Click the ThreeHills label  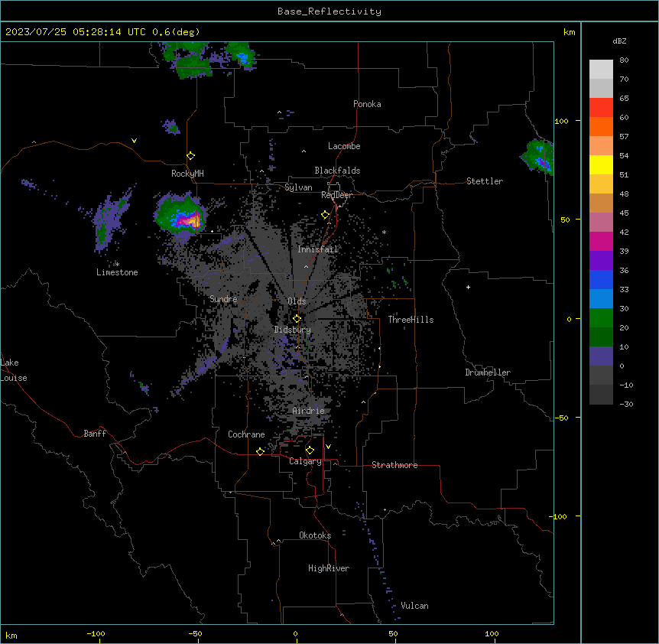point(411,320)
